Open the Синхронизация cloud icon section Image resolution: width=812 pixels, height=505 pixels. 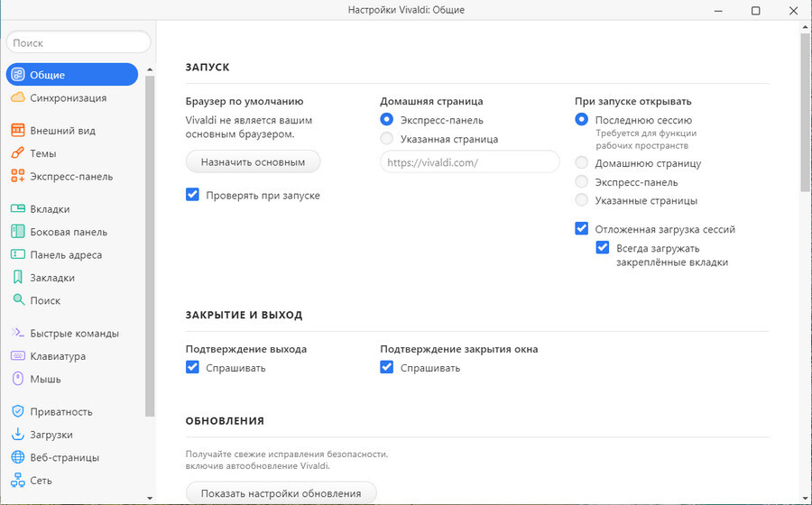18,97
